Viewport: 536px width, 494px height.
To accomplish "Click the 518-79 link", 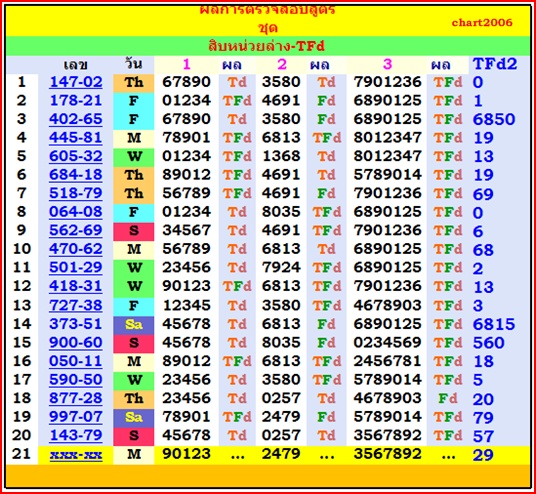I will tap(76, 193).
